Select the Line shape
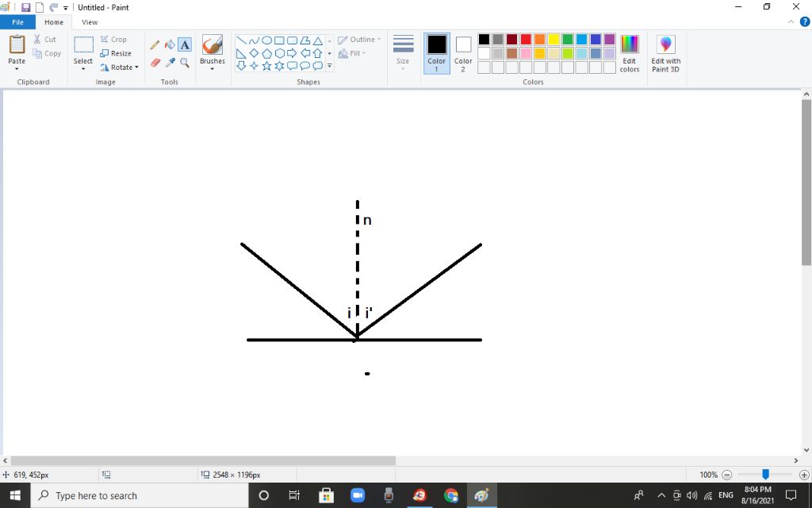Screen dimensions: 812x508 [241, 40]
